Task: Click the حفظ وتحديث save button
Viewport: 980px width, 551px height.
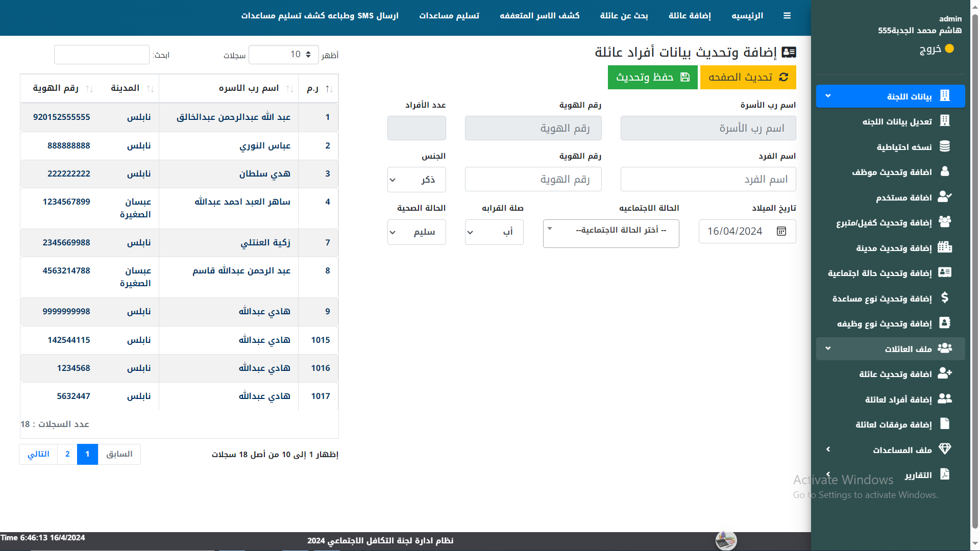Action: point(652,77)
